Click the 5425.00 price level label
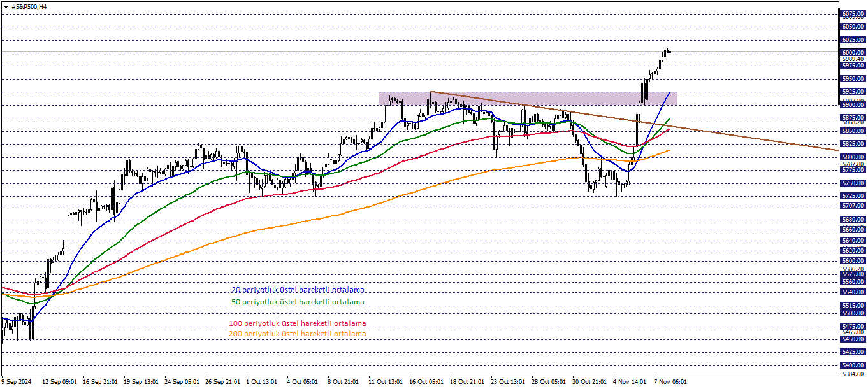This screenshot has height=389, width=868. pos(853,351)
